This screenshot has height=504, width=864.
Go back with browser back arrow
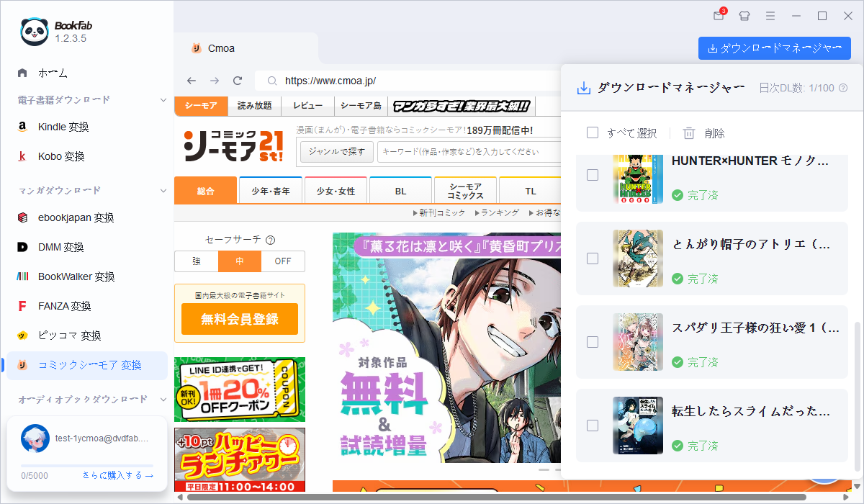191,81
